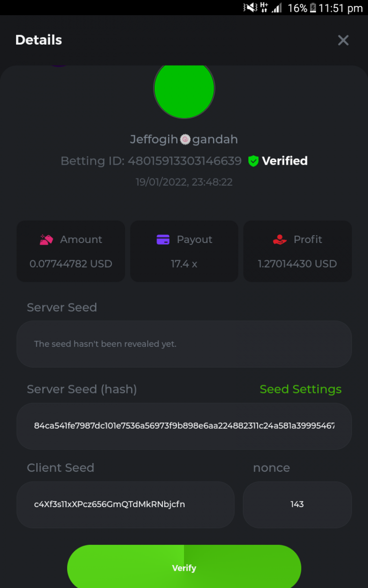Tap the muted vibrate status icon
Image resolution: width=368 pixels, height=588 pixels.
pyautogui.click(x=251, y=7)
